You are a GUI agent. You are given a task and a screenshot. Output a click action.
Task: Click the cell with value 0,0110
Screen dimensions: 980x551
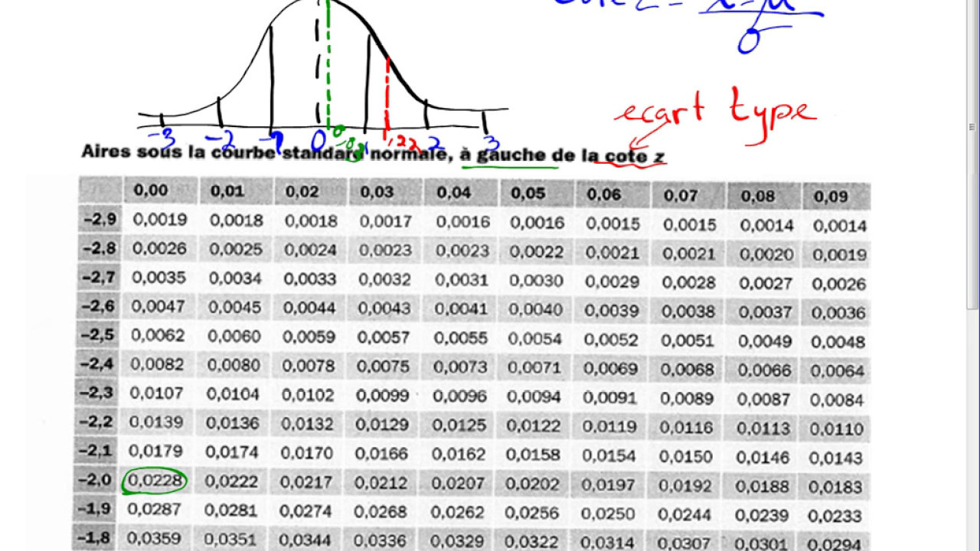837,429
